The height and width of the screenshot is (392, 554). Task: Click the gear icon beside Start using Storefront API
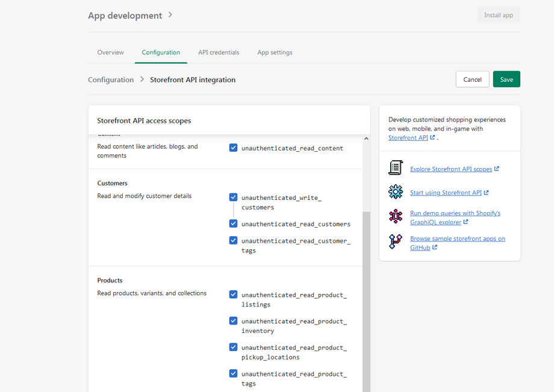click(x=395, y=192)
